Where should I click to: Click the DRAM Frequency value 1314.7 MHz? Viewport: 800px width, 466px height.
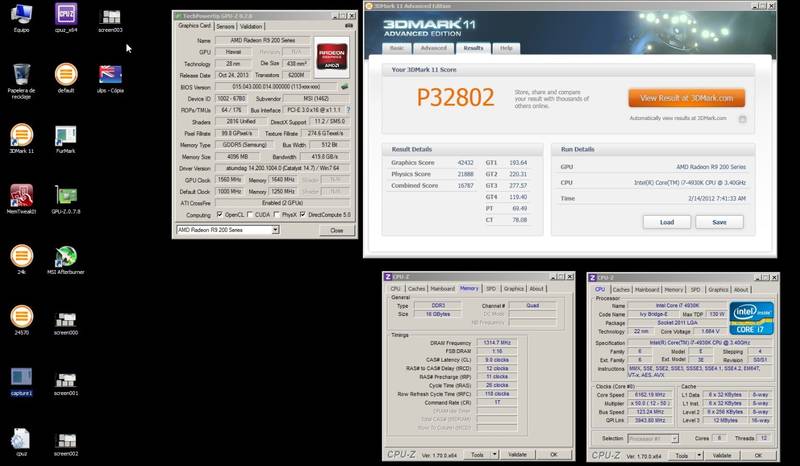(x=497, y=343)
